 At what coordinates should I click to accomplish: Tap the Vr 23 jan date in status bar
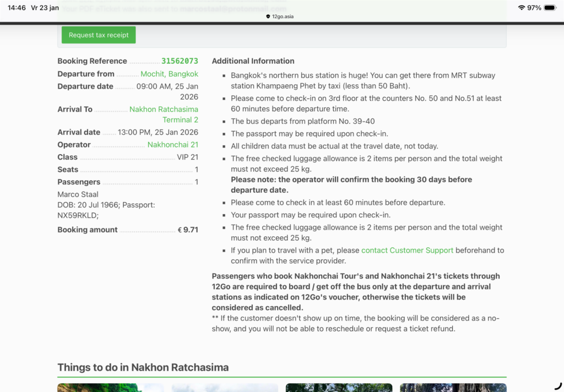tap(45, 8)
